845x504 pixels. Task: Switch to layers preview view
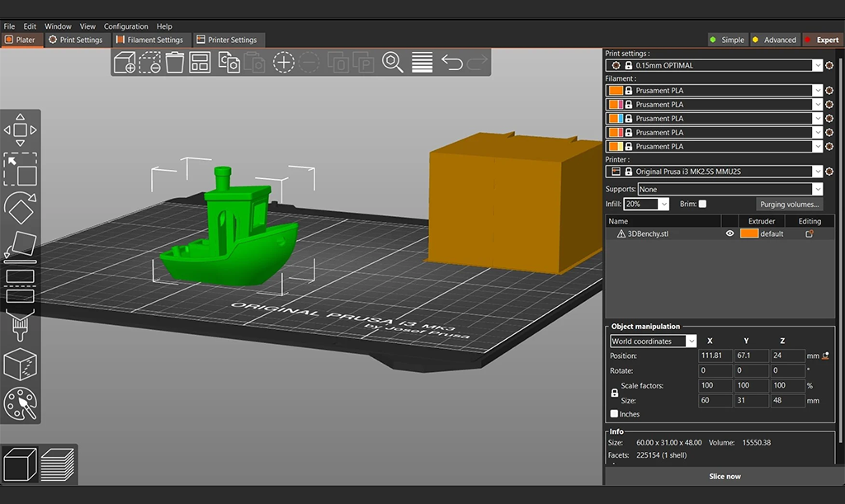pyautogui.click(x=57, y=464)
